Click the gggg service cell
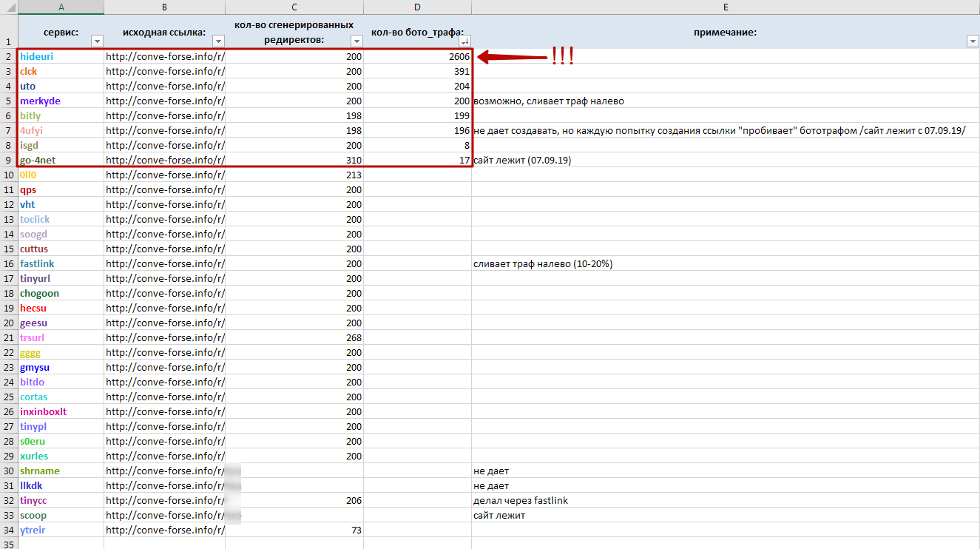 point(61,352)
